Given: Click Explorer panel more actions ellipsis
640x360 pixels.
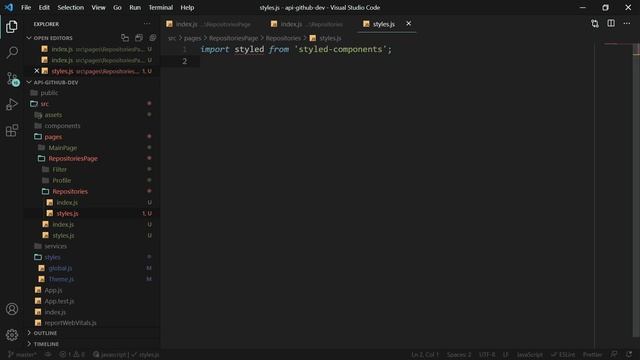Looking at the screenshot, I should (x=147, y=24).
